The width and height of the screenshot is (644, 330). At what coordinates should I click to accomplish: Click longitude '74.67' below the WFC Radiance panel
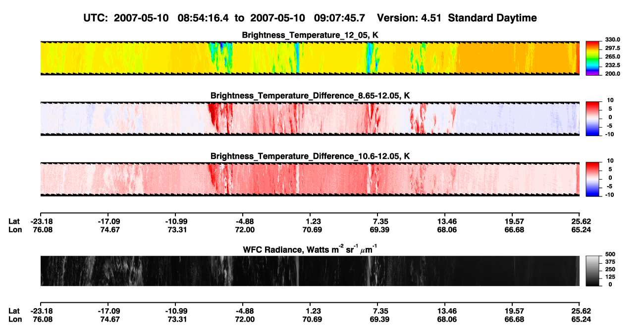110,319
